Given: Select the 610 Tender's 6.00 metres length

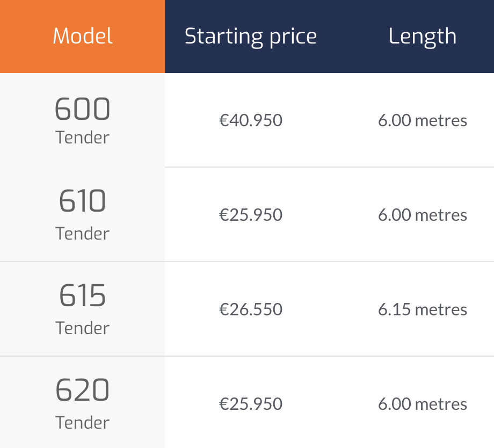Looking at the screenshot, I should coord(422,215).
